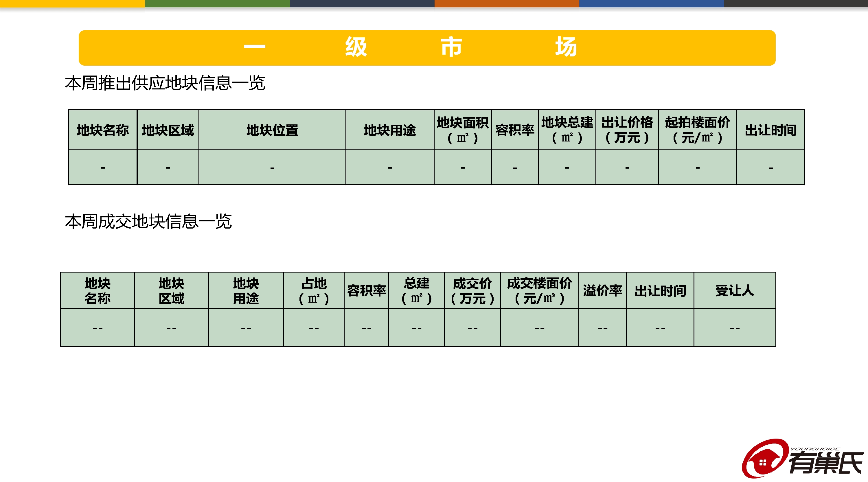Screen dimensions: 868x482
Task: Click the 地块名称 header in transaction table
Action: (98, 290)
